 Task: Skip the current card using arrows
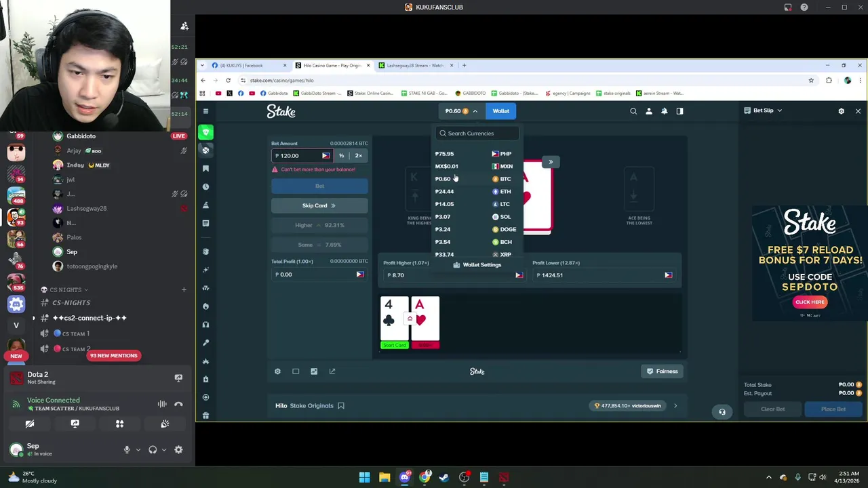click(x=551, y=162)
